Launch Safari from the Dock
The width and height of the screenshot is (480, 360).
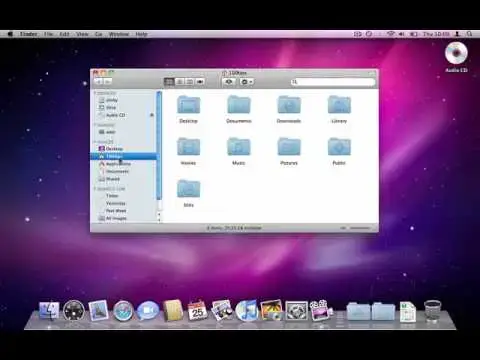pos(123,311)
